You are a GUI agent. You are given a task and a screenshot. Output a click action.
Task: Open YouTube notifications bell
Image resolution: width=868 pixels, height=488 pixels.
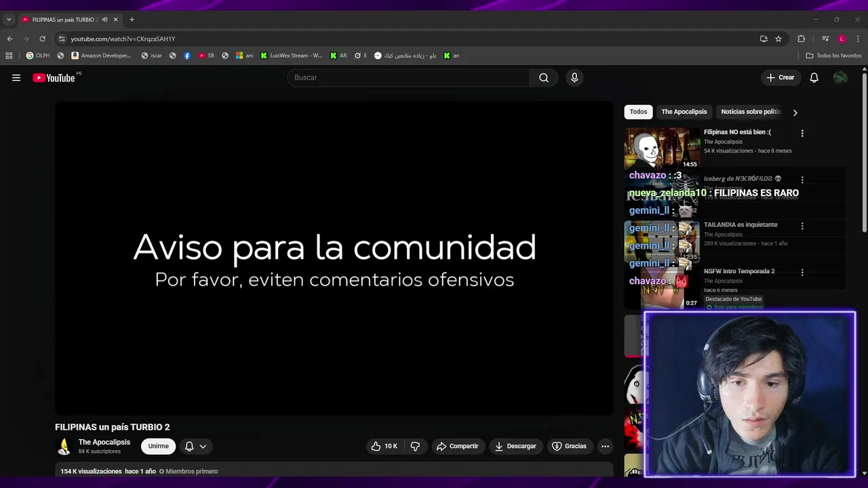click(814, 78)
